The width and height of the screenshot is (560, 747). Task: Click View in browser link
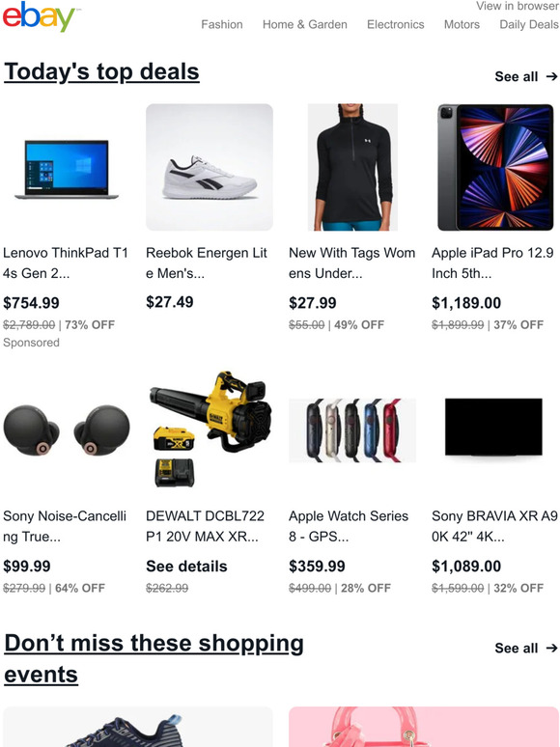click(518, 6)
